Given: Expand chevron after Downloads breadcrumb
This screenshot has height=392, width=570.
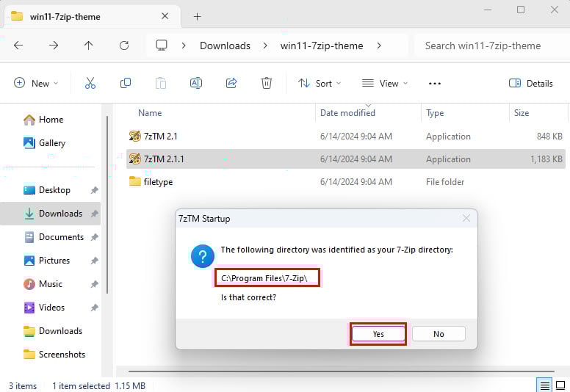Looking at the screenshot, I should click(x=265, y=46).
